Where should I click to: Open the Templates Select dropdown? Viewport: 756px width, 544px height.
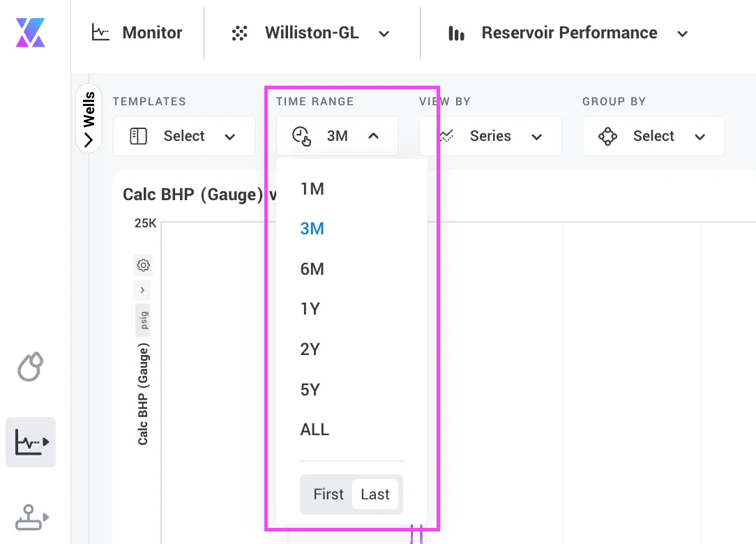(184, 136)
